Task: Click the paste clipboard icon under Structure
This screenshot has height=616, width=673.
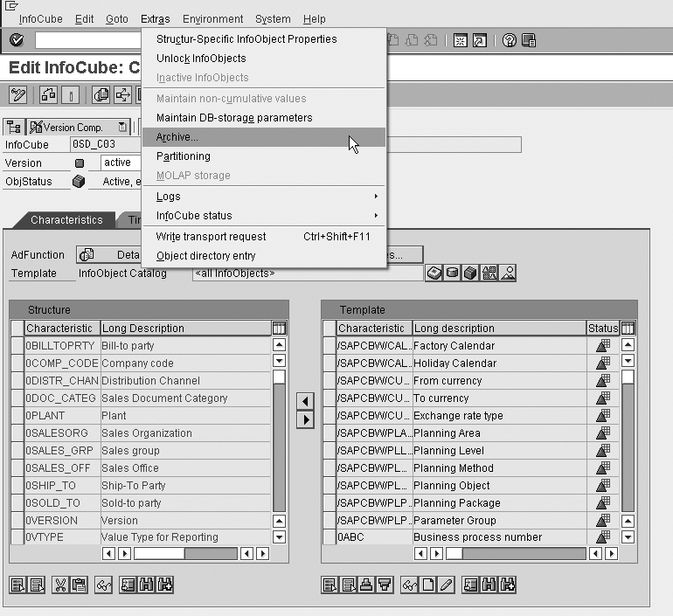Action: click(x=79, y=585)
